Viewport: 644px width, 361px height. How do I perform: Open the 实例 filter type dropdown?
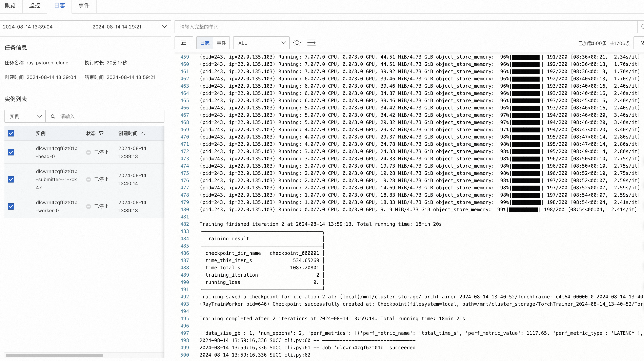[x=25, y=116]
